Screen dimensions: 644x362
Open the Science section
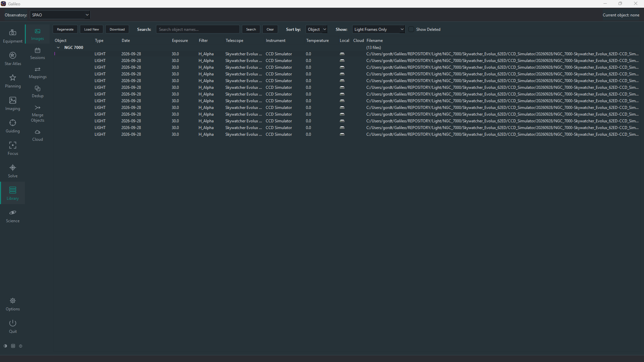(13, 216)
